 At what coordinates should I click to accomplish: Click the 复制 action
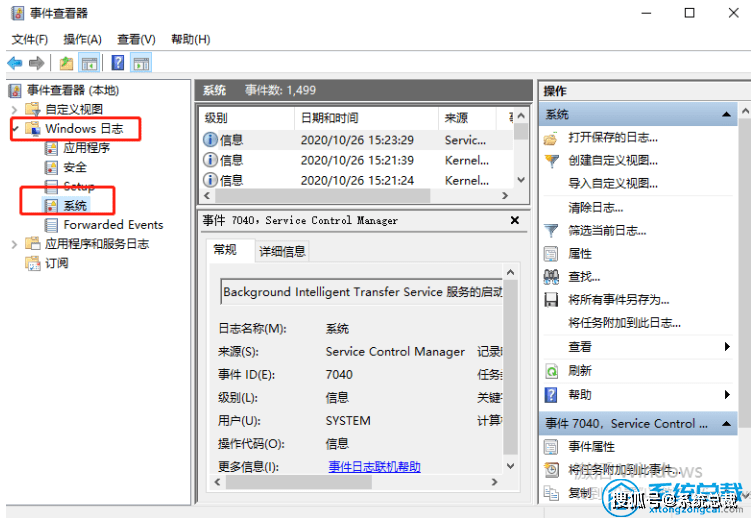tap(580, 493)
